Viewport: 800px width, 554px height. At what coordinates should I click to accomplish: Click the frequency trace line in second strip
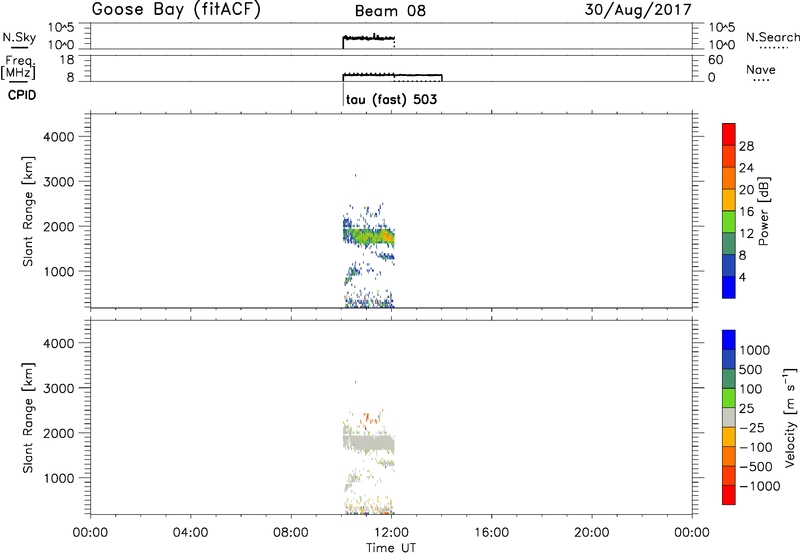(x=392, y=75)
